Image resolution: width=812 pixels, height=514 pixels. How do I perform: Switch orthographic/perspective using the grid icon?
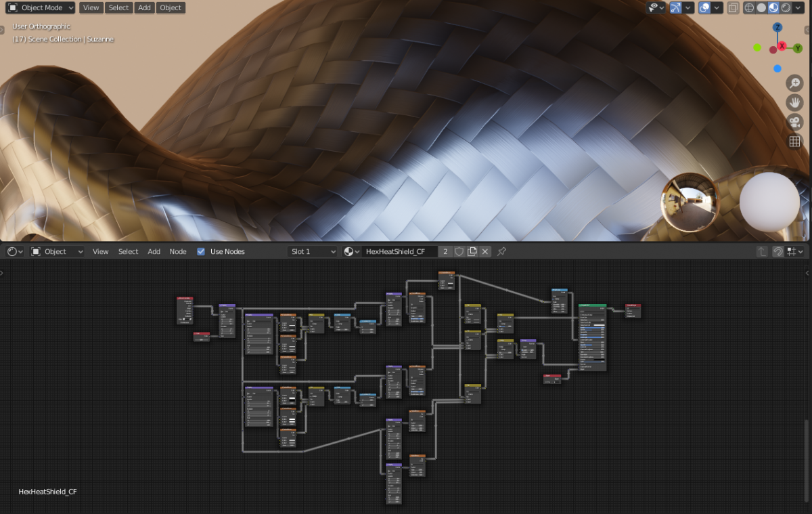tap(794, 142)
